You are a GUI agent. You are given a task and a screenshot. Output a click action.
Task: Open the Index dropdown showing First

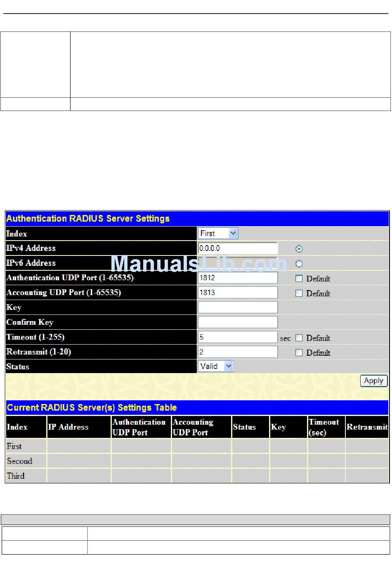tap(218, 233)
